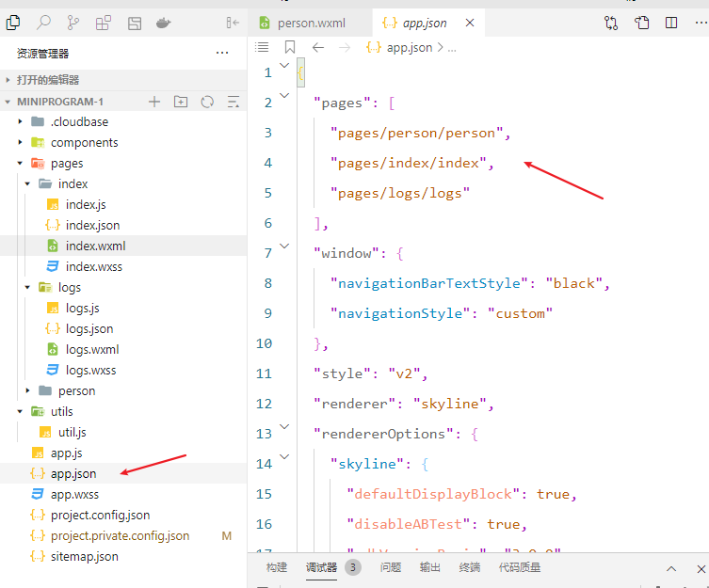Fold the pages array at line 2
The image size is (709, 588).
click(284, 95)
